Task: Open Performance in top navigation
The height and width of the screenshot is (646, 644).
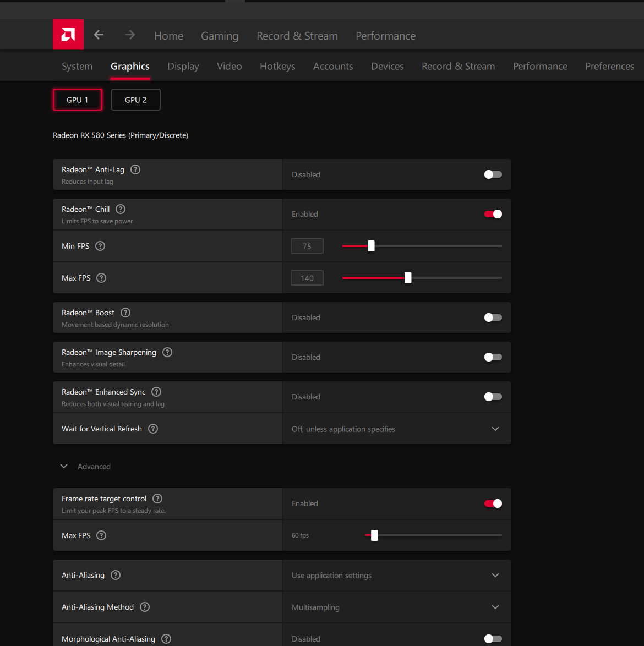Action: 385,36
